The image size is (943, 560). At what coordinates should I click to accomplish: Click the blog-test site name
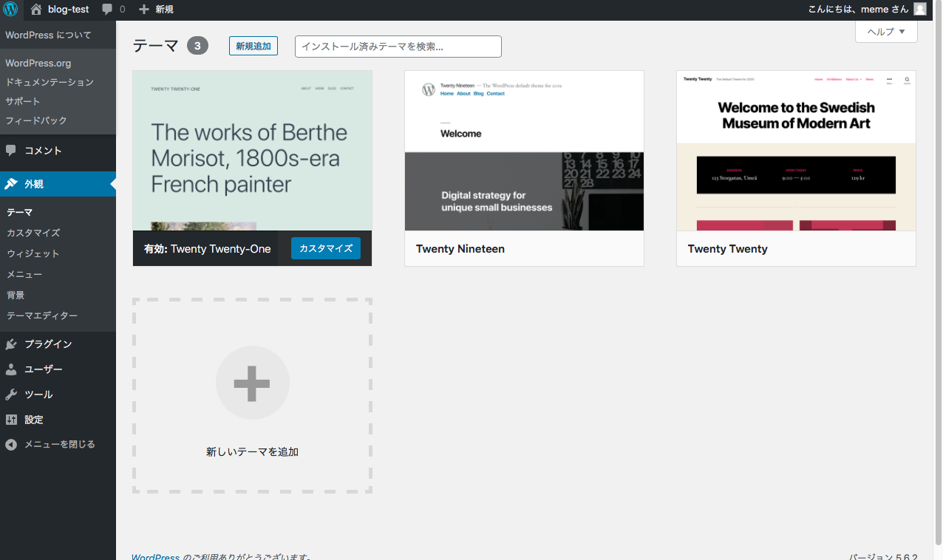[x=68, y=10]
